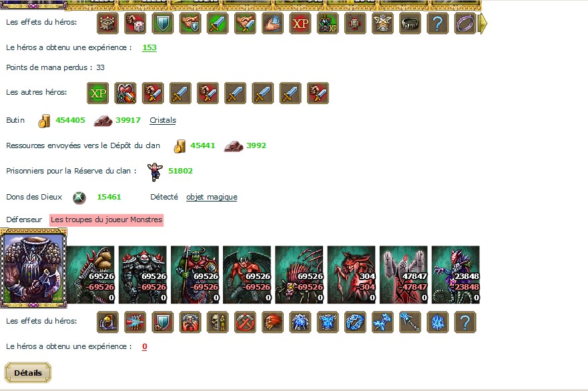Select the purple ring hero effect icon
Screen dimensions: 588x391
[x=465, y=23]
